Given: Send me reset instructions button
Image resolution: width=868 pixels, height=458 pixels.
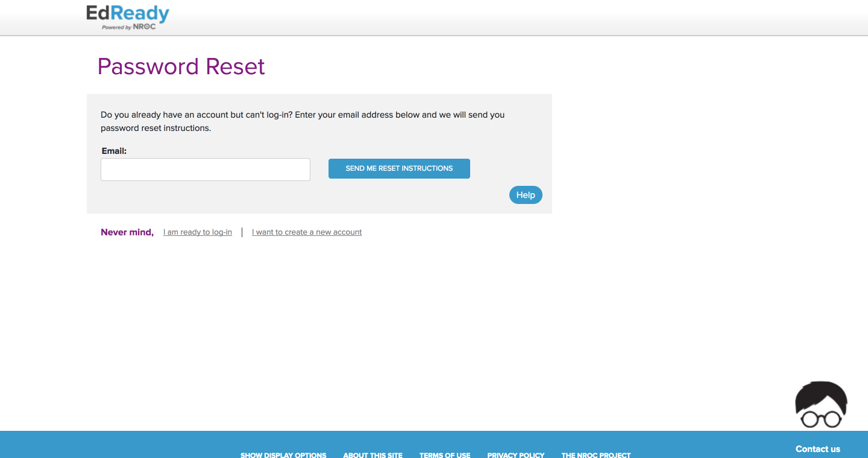Looking at the screenshot, I should [x=399, y=168].
